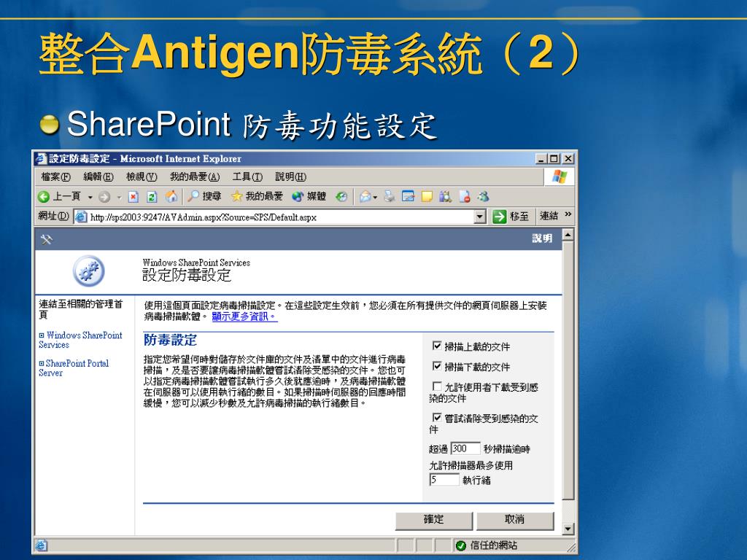
Task: Click the address bar URL field
Action: click(281, 217)
